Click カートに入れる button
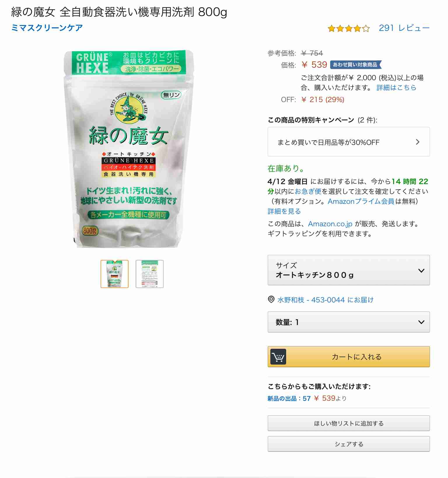This screenshot has height=478, width=448. 349,357
